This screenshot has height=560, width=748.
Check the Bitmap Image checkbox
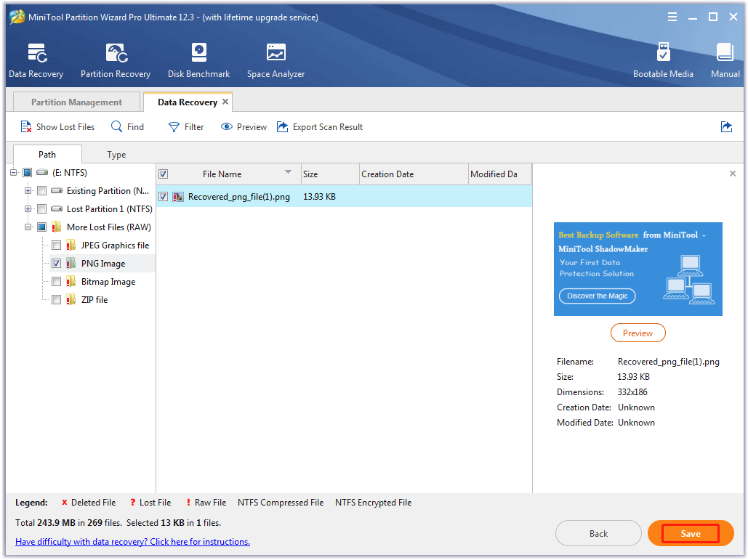[x=56, y=281]
